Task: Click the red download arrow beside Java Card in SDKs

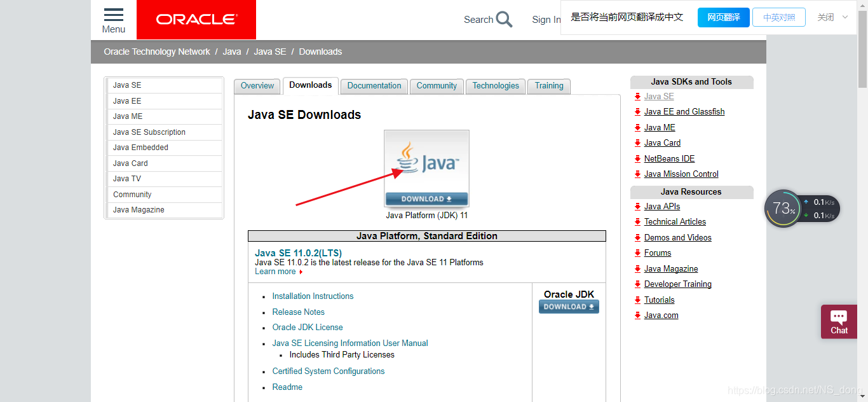Action: pyautogui.click(x=637, y=143)
